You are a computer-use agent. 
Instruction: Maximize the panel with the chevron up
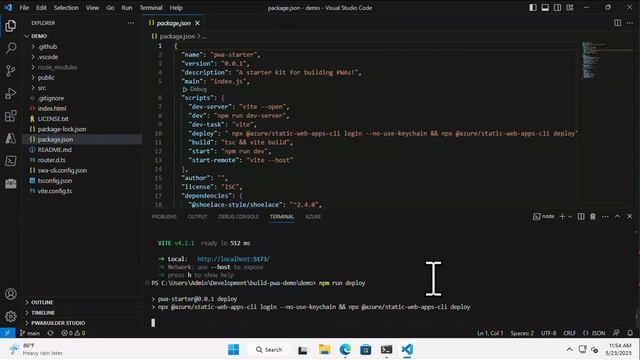pyautogui.click(x=618, y=216)
